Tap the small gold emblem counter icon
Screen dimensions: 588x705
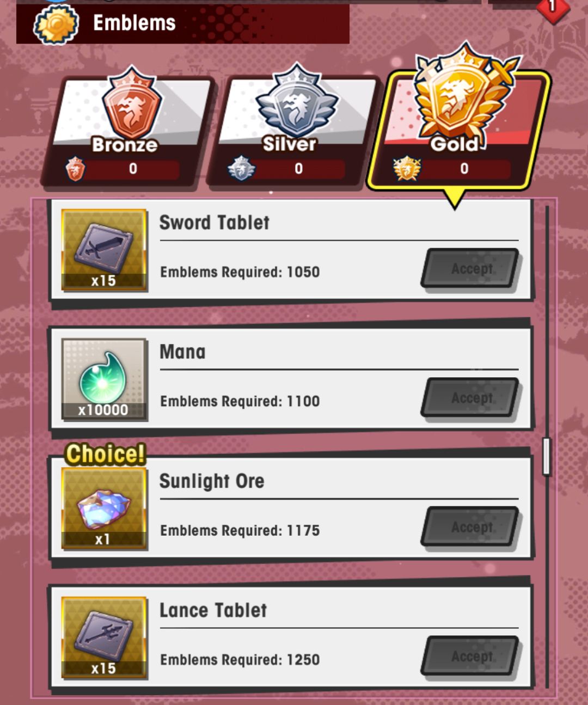[x=407, y=169]
